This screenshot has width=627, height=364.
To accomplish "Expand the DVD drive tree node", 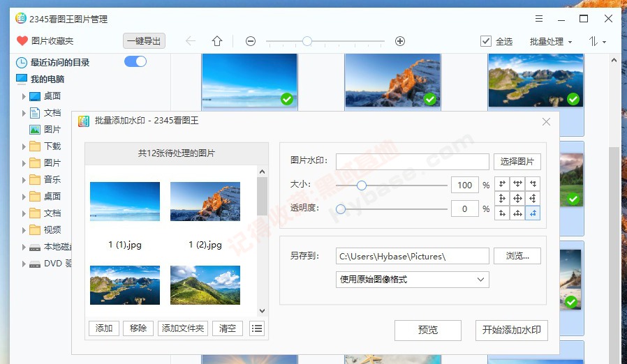I will point(24,264).
